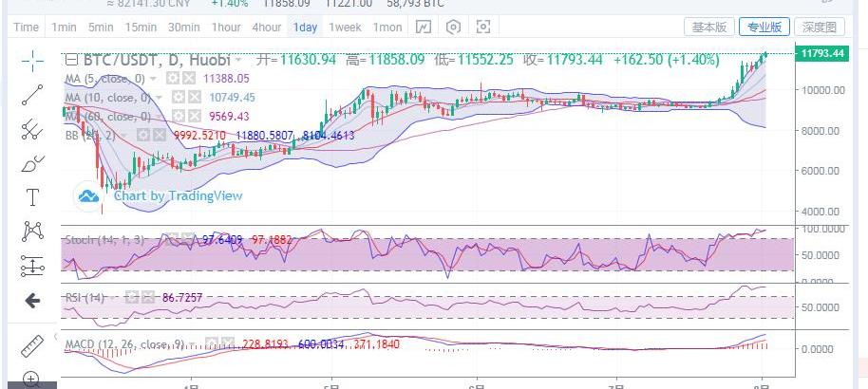
Task: Remove the MA (60, close, 0) indicator
Action: click(194, 116)
